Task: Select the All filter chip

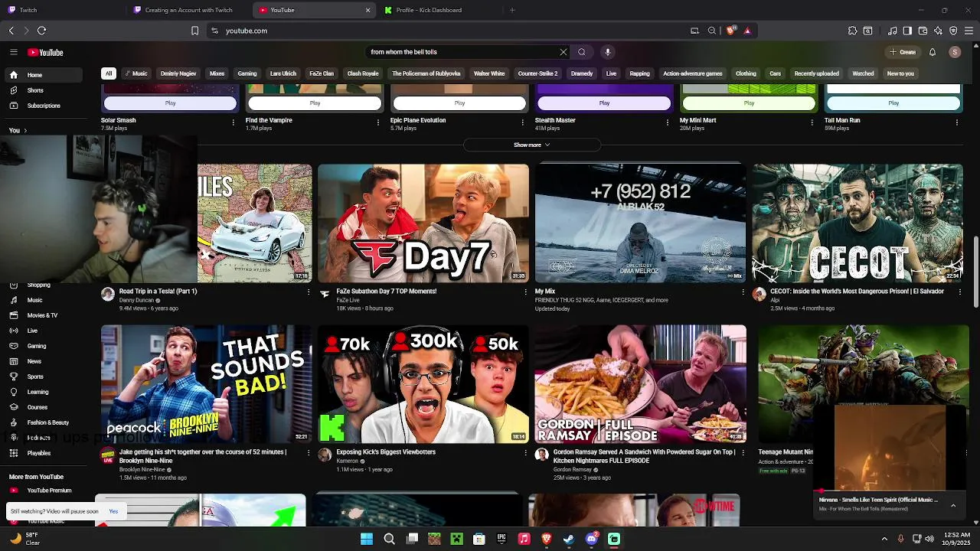Action: (x=109, y=73)
